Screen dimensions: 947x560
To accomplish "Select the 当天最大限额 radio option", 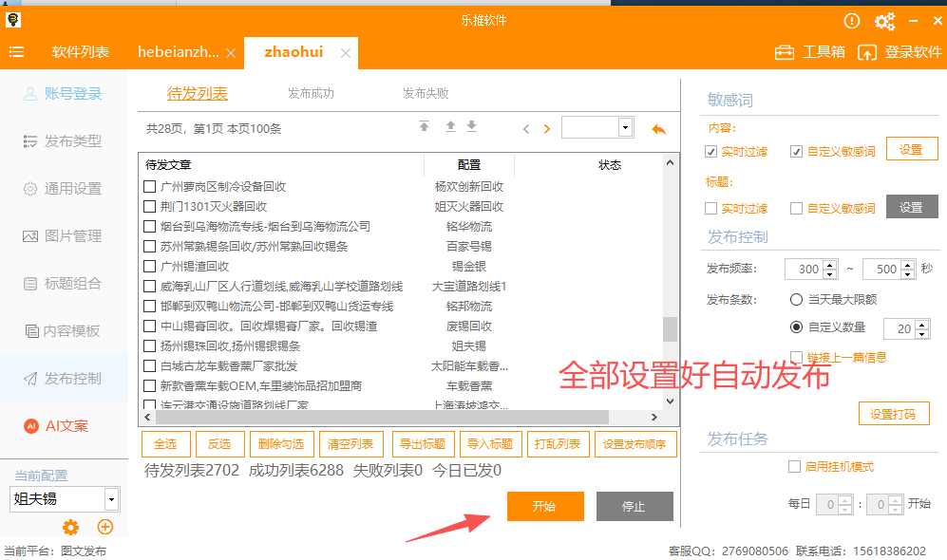I will pyautogui.click(x=795, y=301).
